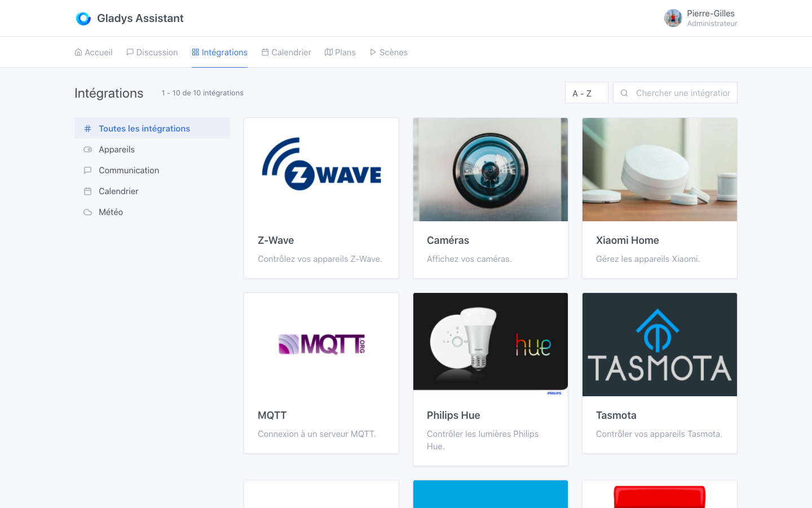812x508 pixels.
Task: Open the Plans tab
Action: point(340,52)
